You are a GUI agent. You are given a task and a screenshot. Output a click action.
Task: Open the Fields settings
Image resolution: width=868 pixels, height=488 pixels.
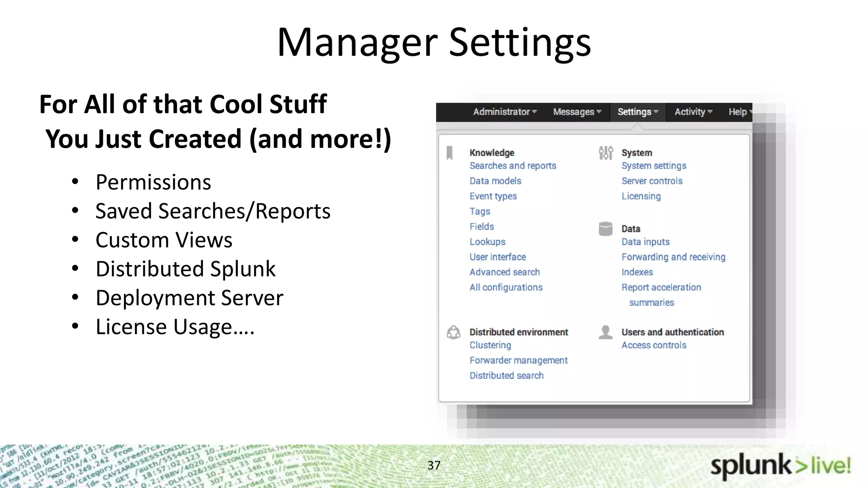[482, 227]
